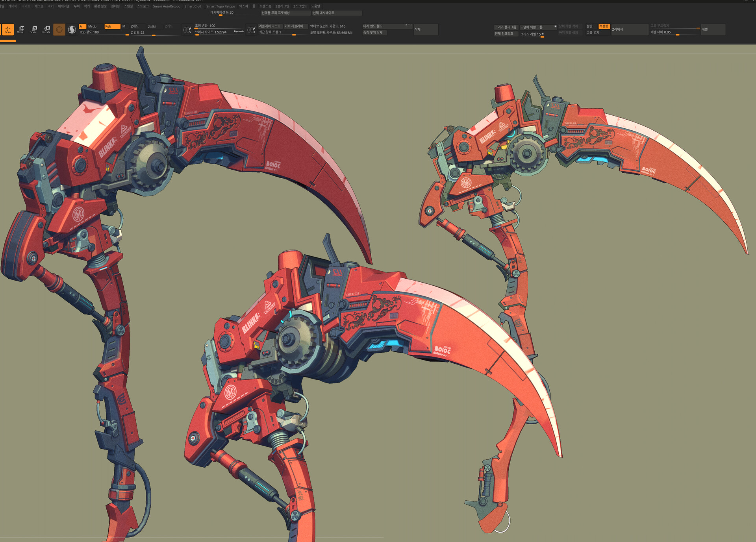Click the D disc replay icon

[251, 30]
